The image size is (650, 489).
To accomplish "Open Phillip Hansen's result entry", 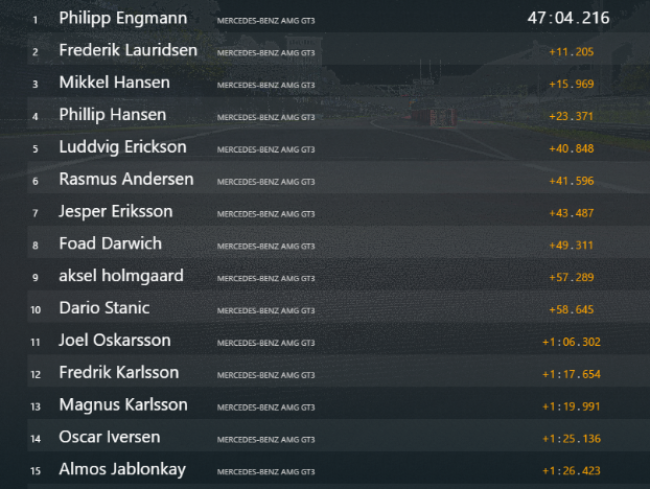I will 338,114.
